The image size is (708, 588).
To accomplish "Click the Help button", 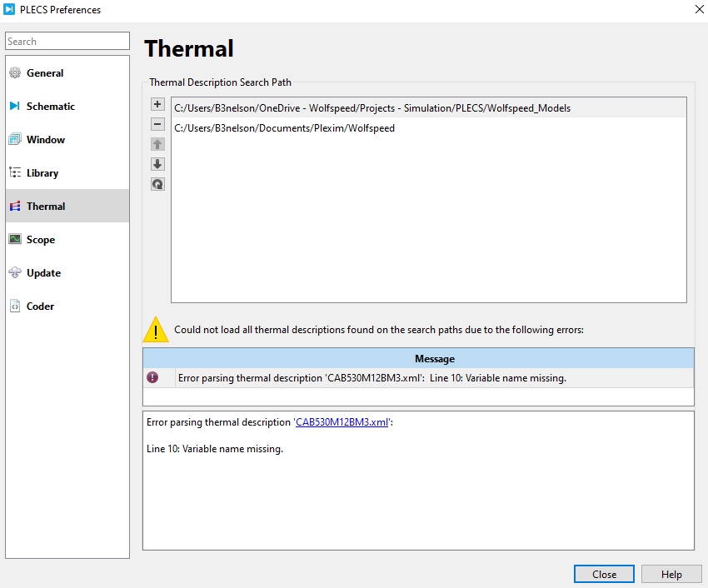I will point(671,574).
